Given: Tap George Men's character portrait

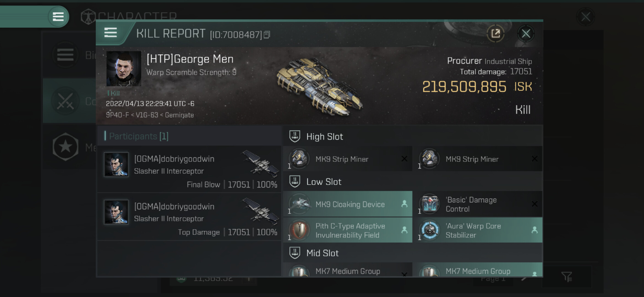Looking at the screenshot, I should (x=124, y=68).
